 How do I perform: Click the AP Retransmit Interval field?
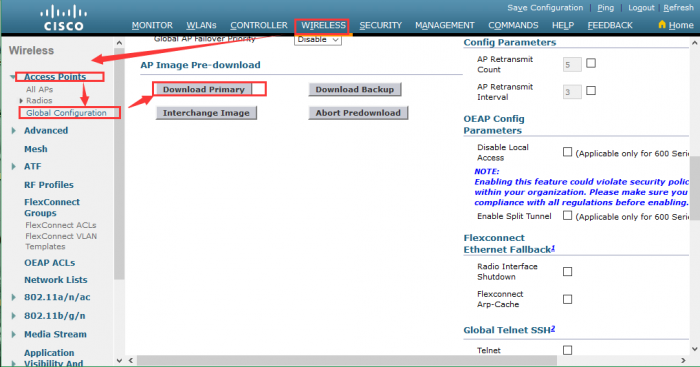pos(572,92)
